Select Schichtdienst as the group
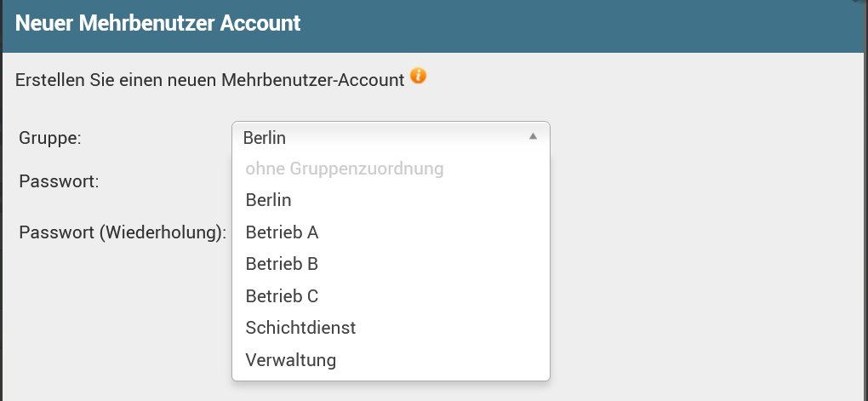The height and width of the screenshot is (401, 868). [300, 328]
